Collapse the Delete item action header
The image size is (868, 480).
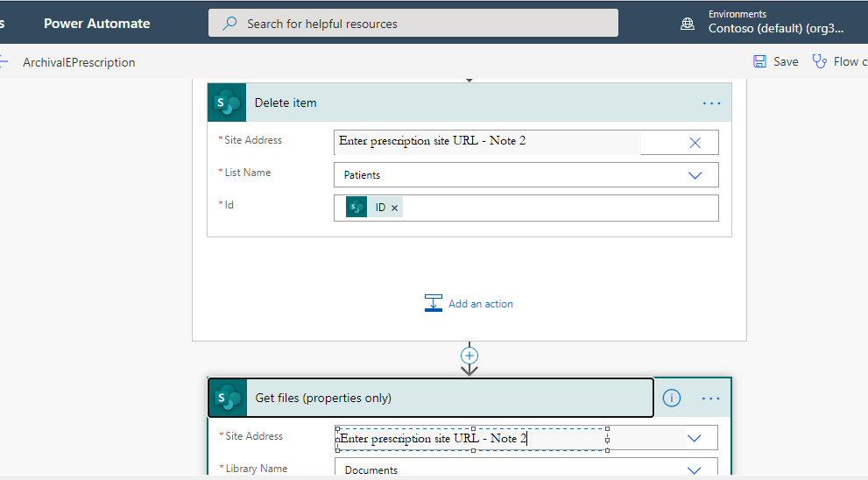[469, 102]
